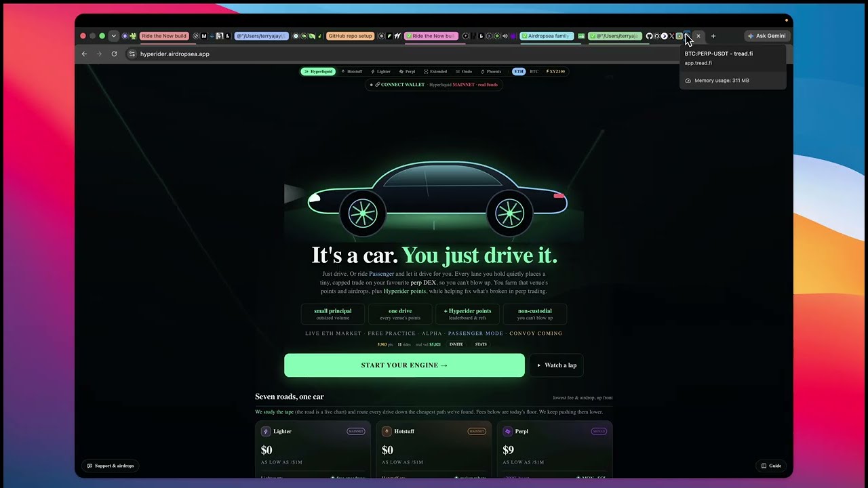Click the '5,903 pts' points counter

pos(386,344)
